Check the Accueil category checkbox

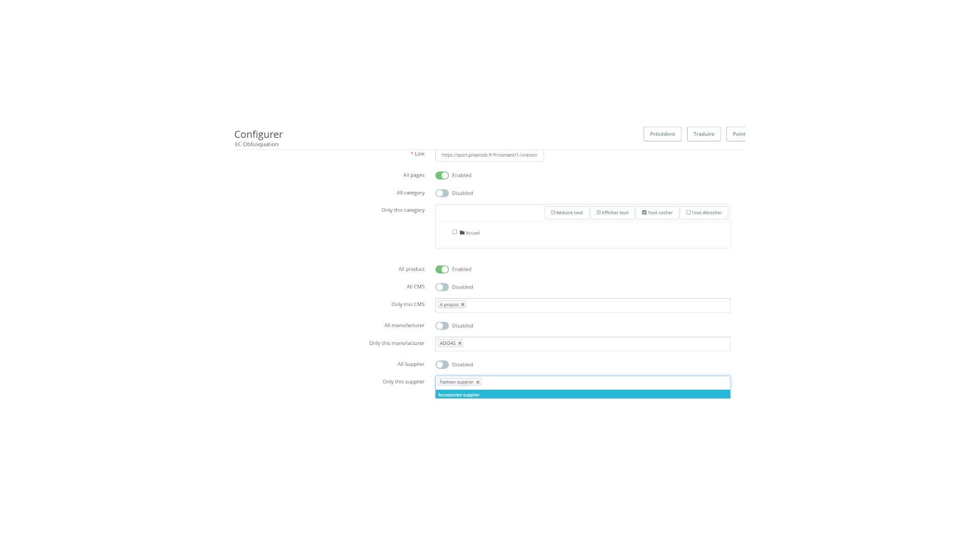coord(454,232)
